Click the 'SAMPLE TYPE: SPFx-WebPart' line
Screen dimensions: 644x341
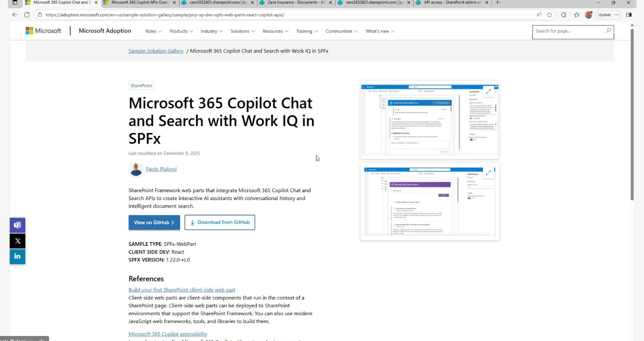tap(162, 244)
